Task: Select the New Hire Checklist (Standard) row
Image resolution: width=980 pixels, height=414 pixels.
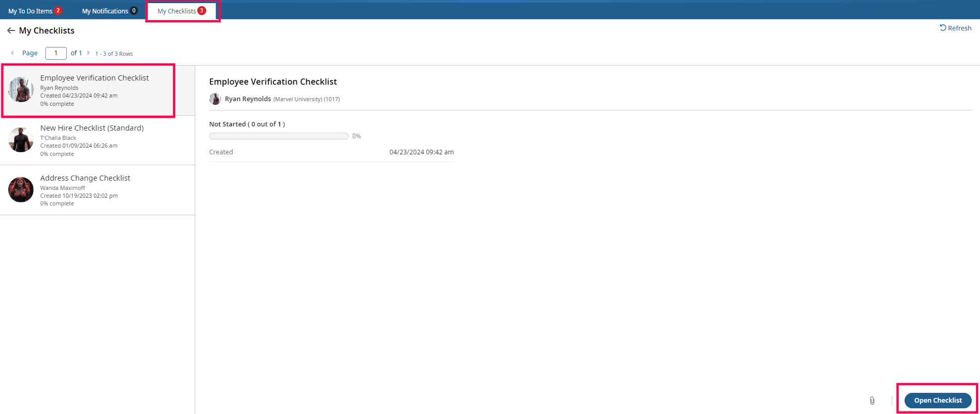Action: pos(98,140)
